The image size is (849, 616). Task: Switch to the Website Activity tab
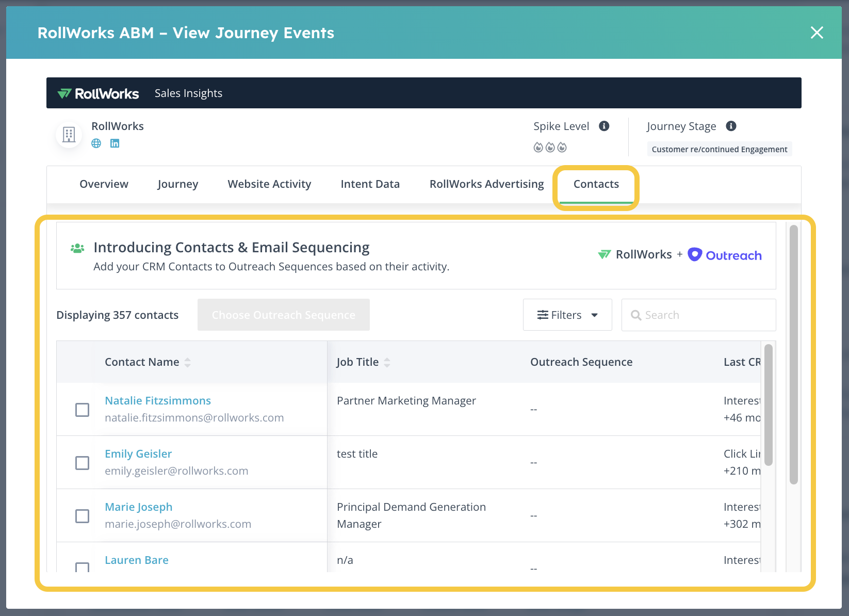(x=269, y=184)
